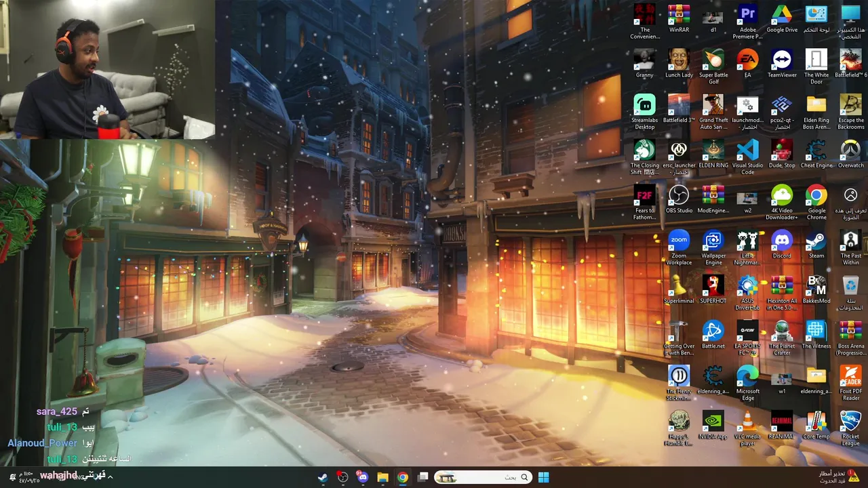Select the This PC desktop icon
This screenshot has width=868, height=488.
pos(851,22)
